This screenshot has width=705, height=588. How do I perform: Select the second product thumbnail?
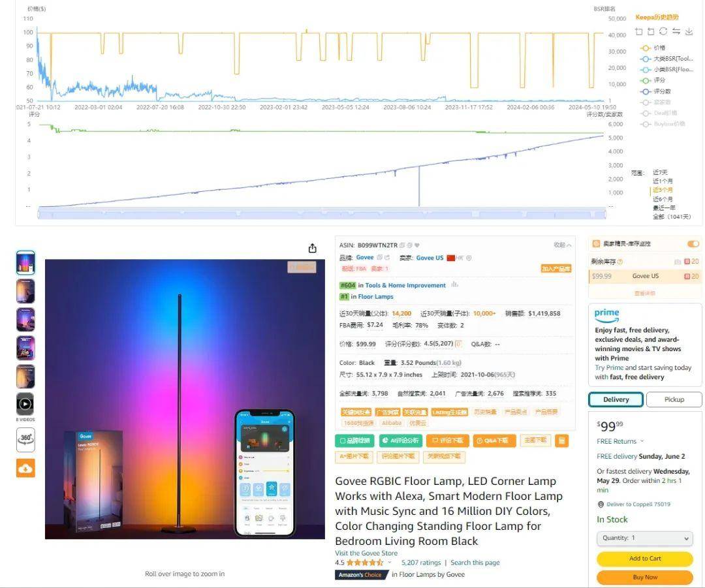25,291
